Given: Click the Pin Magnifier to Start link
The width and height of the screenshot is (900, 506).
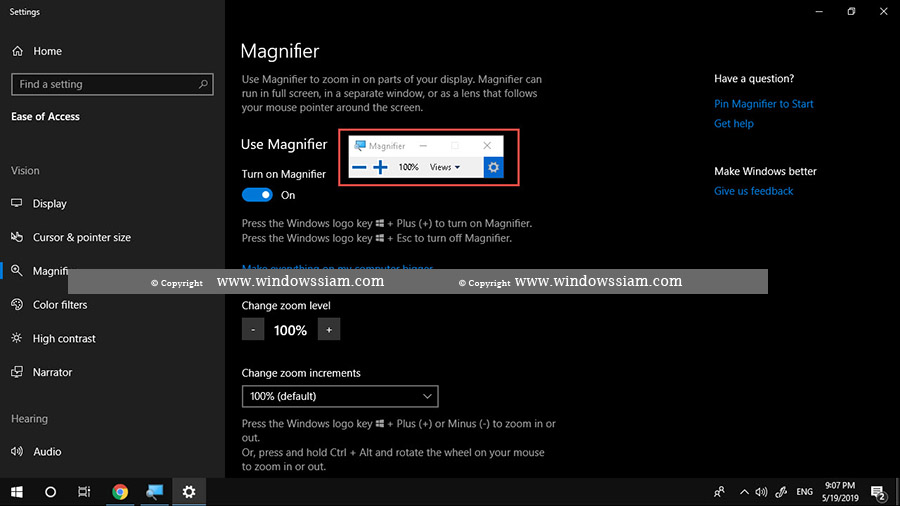Looking at the screenshot, I should 763,104.
